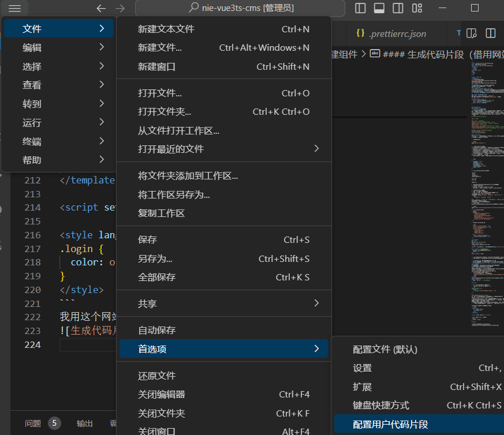The height and width of the screenshot is (435, 504).
Task: Select 新建文件... entry
Action: [224, 47]
